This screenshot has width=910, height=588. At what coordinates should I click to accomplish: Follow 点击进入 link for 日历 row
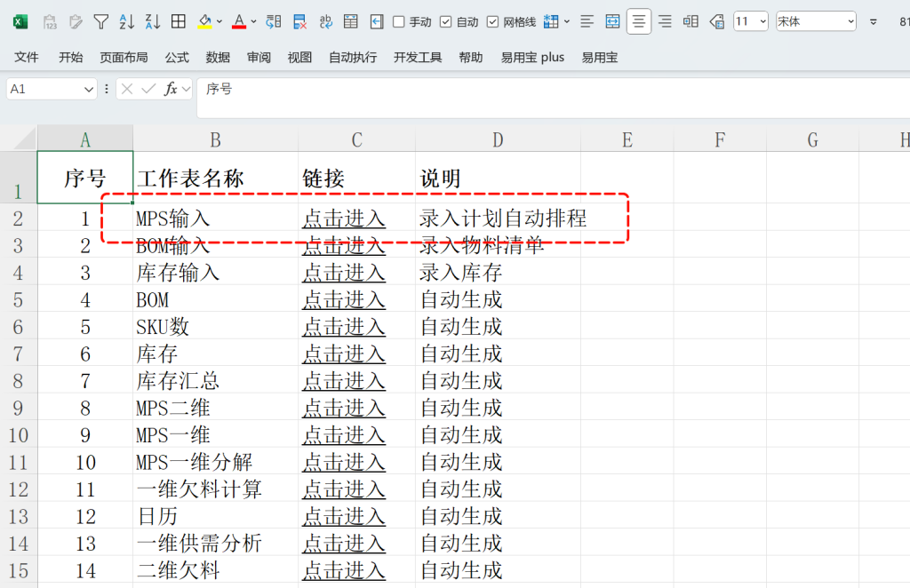point(344,517)
